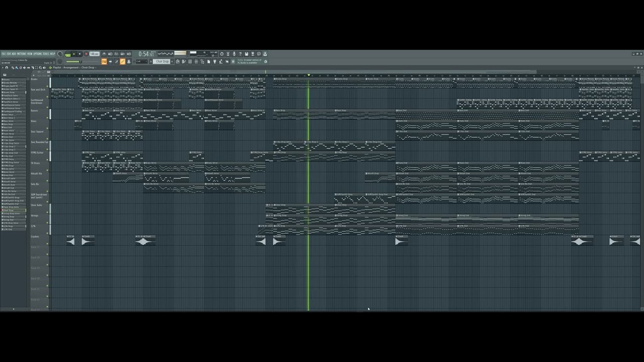Click the green playhead marker on the timeline

click(x=308, y=75)
